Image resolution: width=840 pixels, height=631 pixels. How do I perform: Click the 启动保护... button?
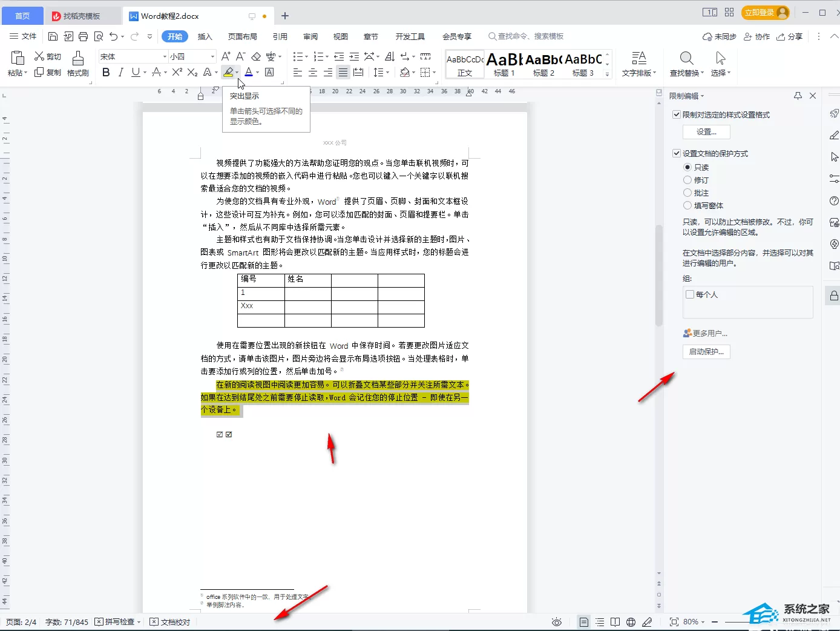coord(706,352)
